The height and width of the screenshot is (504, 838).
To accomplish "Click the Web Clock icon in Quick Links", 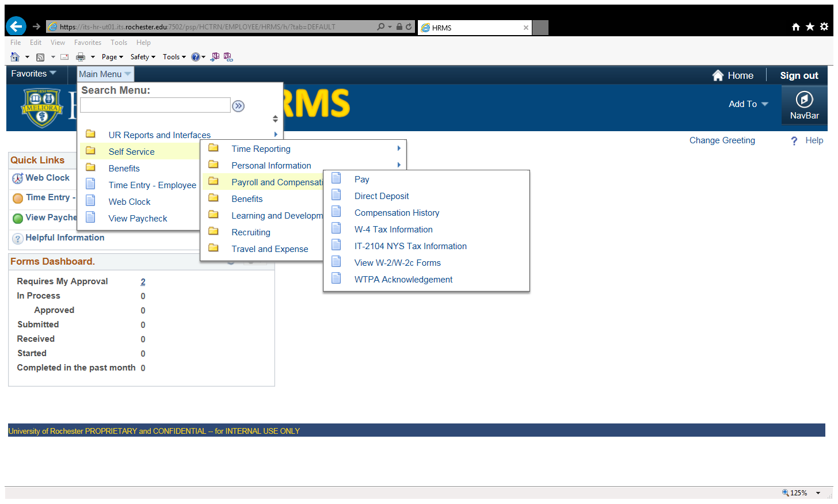I will point(18,178).
